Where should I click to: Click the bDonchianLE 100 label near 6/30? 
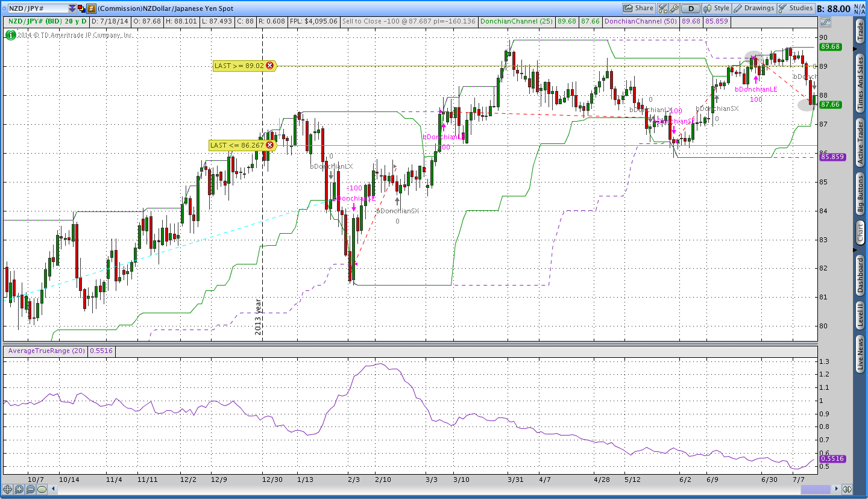756,89
